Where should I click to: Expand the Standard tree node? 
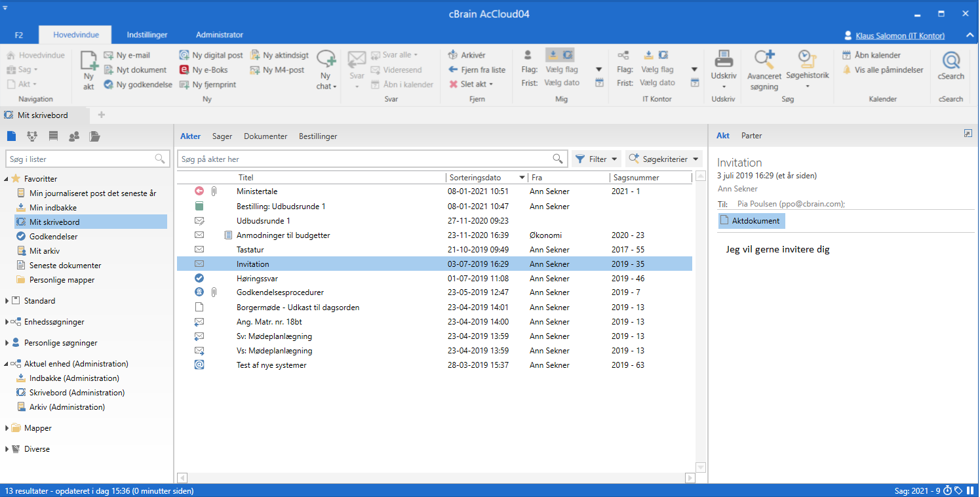point(7,301)
